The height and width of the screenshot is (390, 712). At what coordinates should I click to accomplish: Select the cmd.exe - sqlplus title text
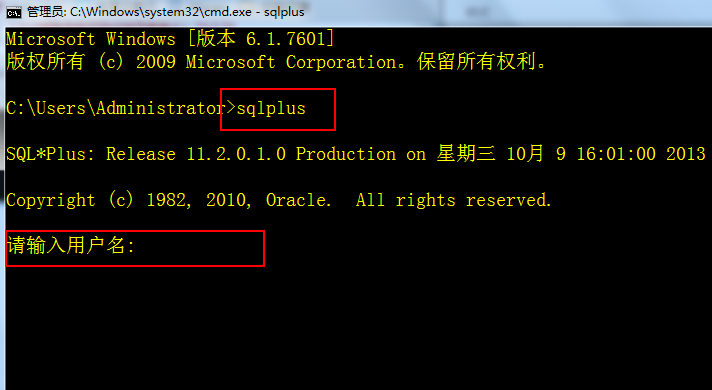click(x=166, y=12)
